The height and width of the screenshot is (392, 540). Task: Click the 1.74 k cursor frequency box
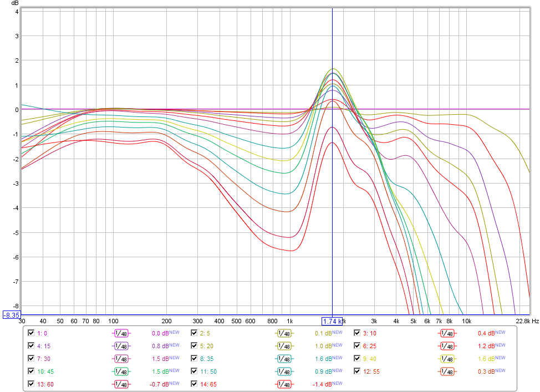pyautogui.click(x=332, y=322)
